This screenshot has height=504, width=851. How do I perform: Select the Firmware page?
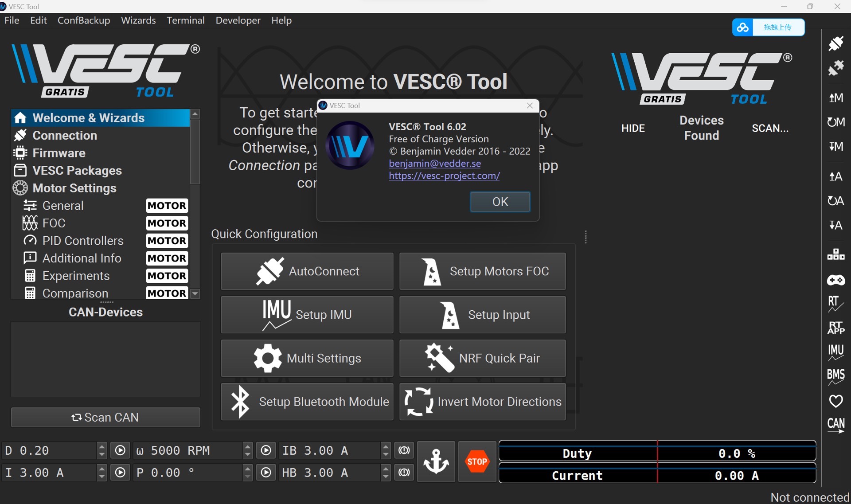point(101,153)
